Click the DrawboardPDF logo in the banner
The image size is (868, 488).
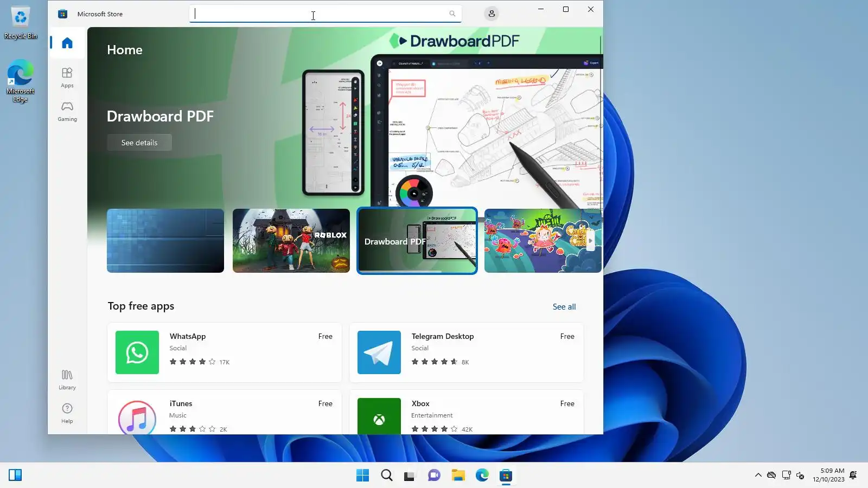455,41
